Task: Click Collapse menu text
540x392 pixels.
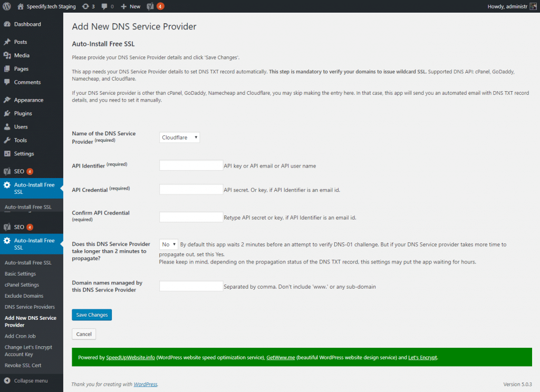Action: (x=31, y=380)
